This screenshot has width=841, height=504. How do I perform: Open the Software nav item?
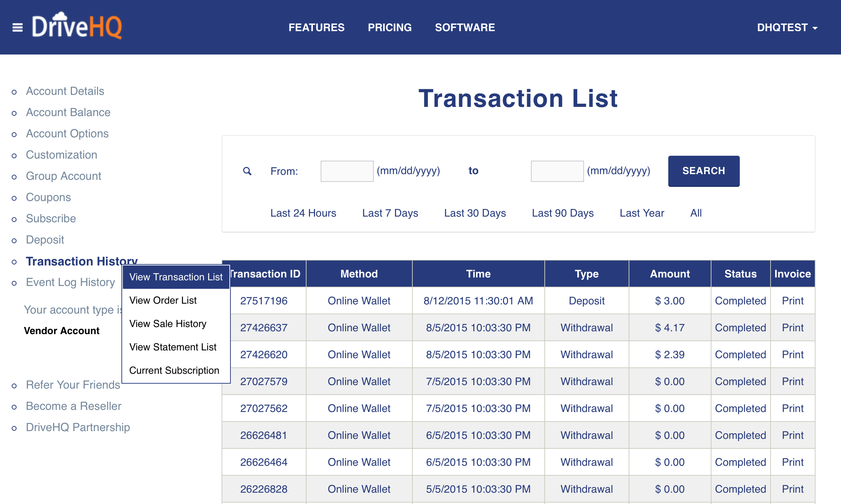pos(464,28)
